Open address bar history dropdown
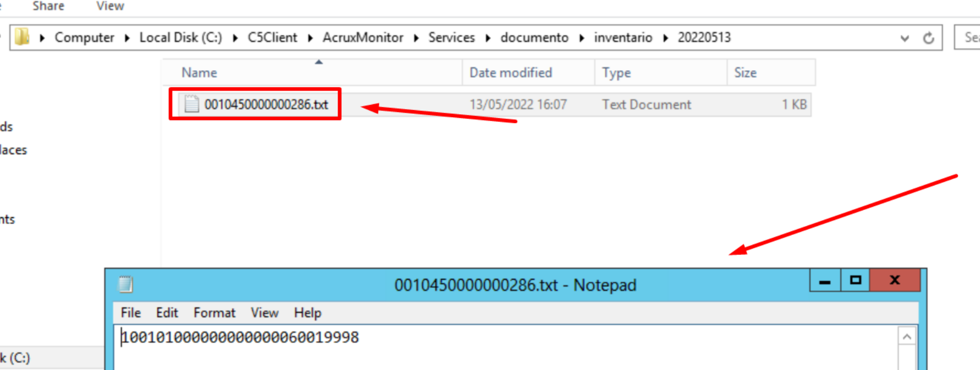Screen dimensions: 980x370 (x=905, y=38)
